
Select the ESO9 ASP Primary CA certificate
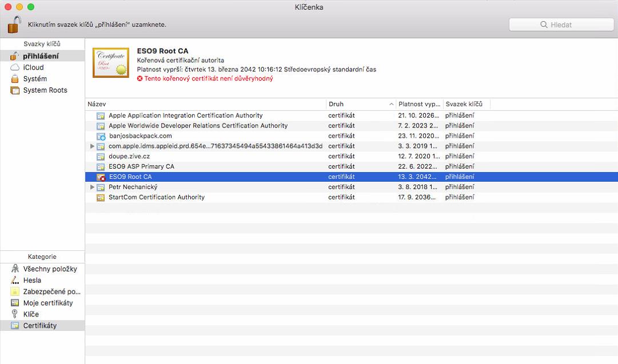pos(352,167)
